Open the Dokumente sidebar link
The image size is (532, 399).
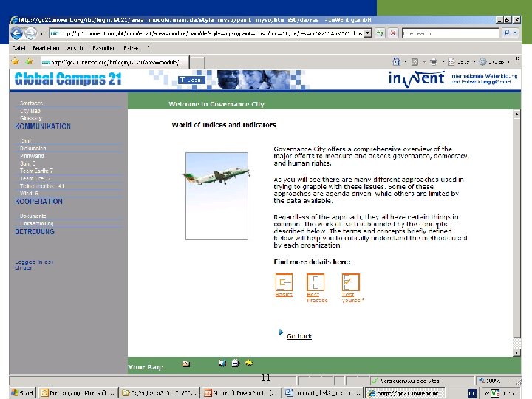[x=33, y=216]
